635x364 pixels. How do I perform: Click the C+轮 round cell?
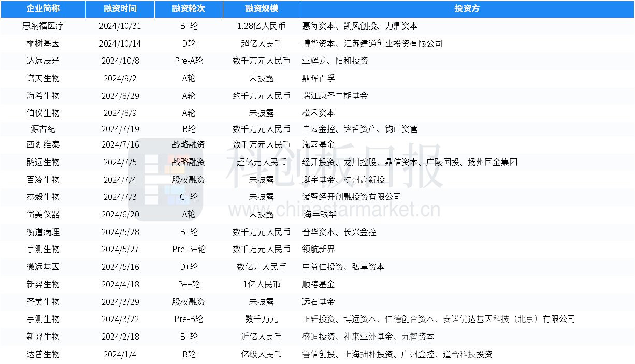tap(189, 197)
